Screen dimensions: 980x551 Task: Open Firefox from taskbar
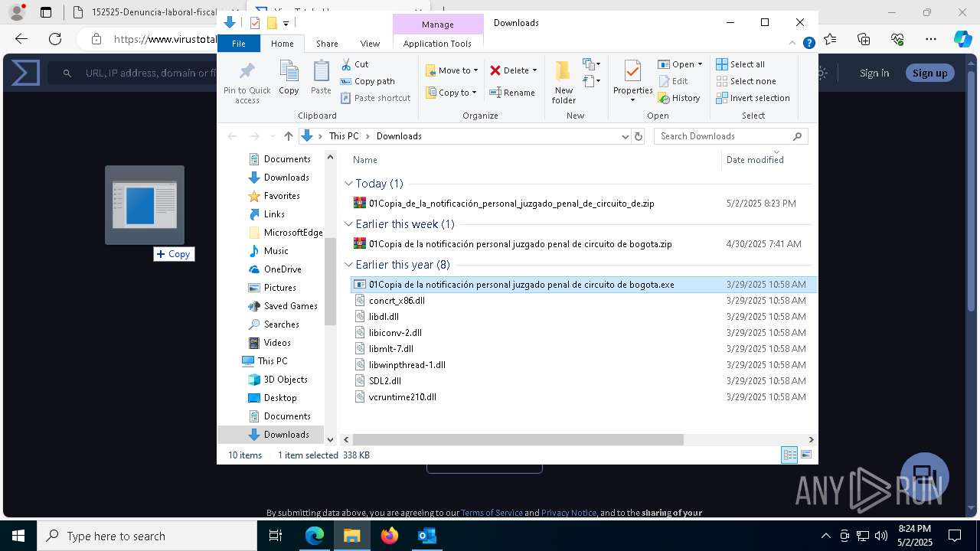(x=390, y=536)
